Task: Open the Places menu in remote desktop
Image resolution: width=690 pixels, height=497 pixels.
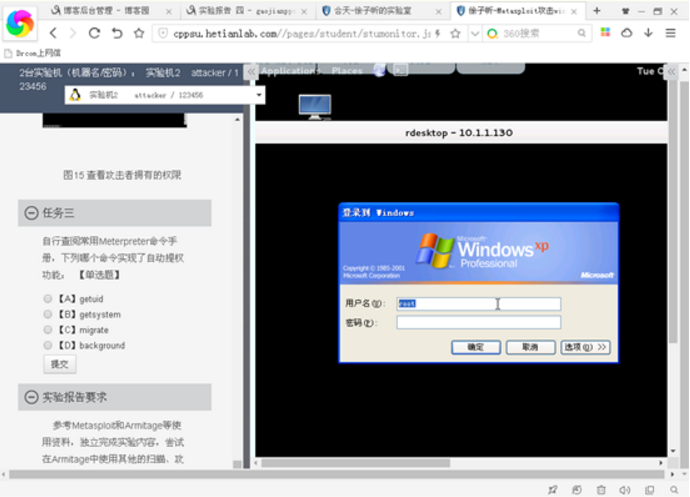Action: click(x=347, y=71)
